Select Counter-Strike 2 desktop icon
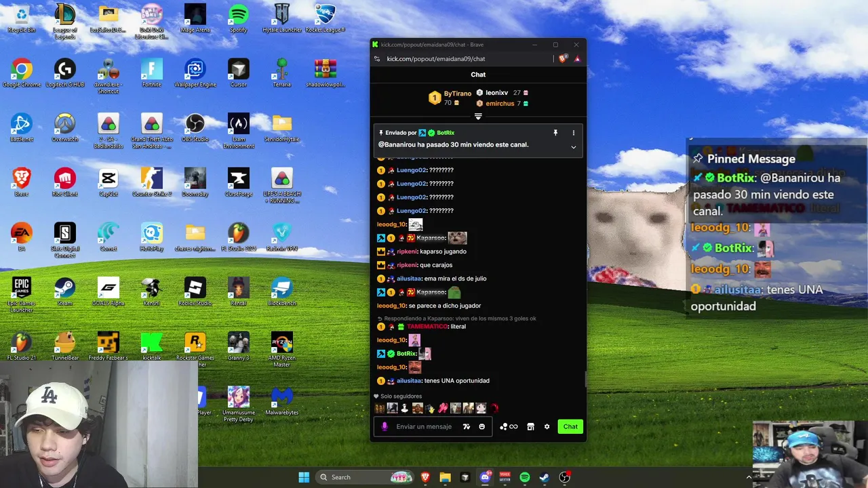This screenshot has width=868, height=488. [152, 182]
